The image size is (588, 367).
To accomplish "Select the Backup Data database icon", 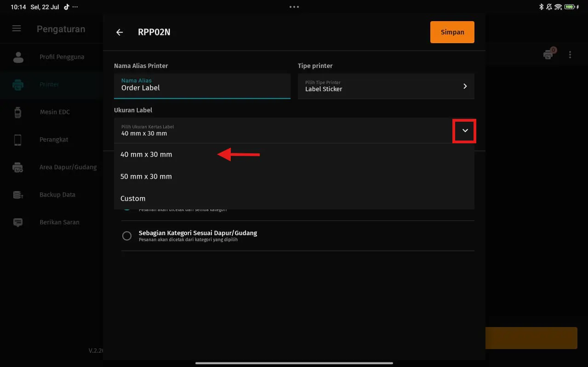I will pyautogui.click(x=18, y=195).
